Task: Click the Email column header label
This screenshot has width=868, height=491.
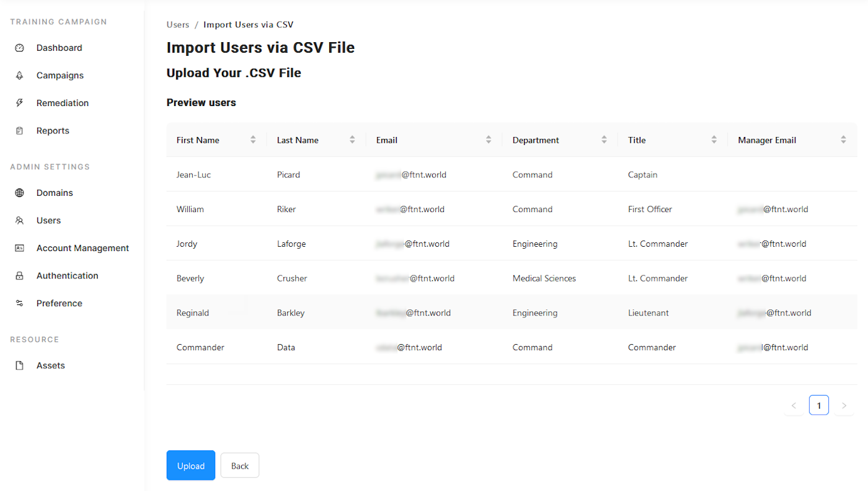Action: [387, 140]
